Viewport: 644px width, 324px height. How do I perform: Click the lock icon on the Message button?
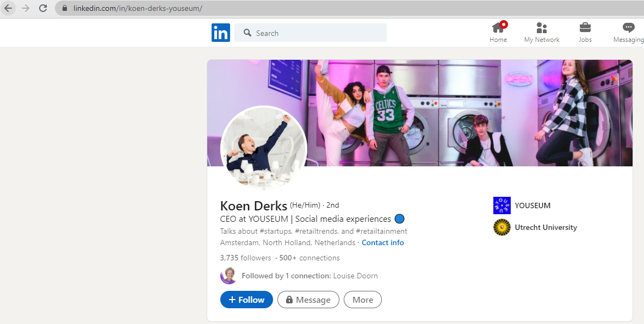(x=290, y=300)
